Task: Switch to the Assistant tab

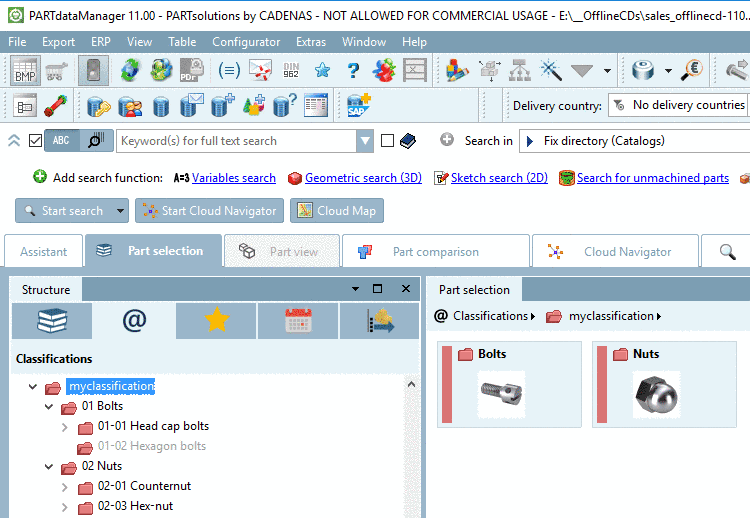Action: point(44,252)
